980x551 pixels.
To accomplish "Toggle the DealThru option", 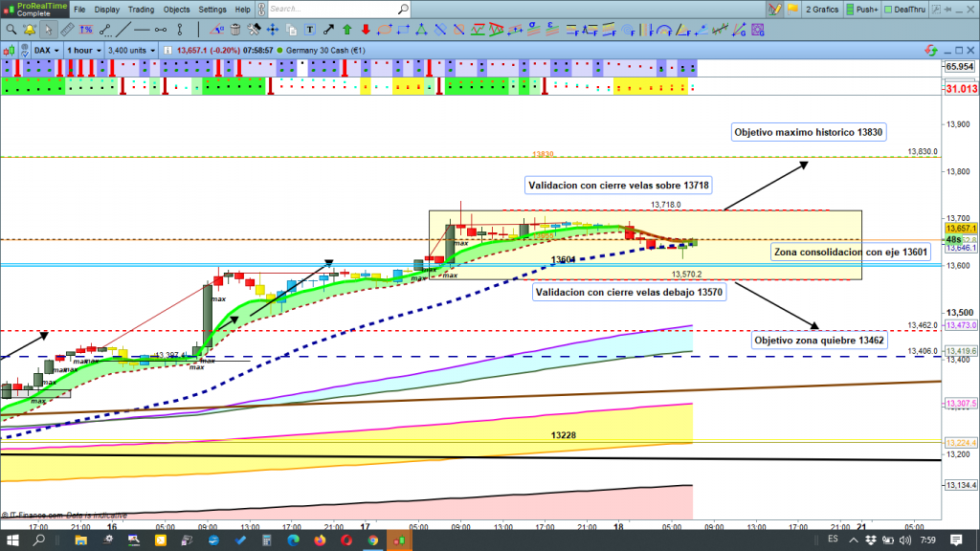I will pyautogui.click(x=907, y=10).
